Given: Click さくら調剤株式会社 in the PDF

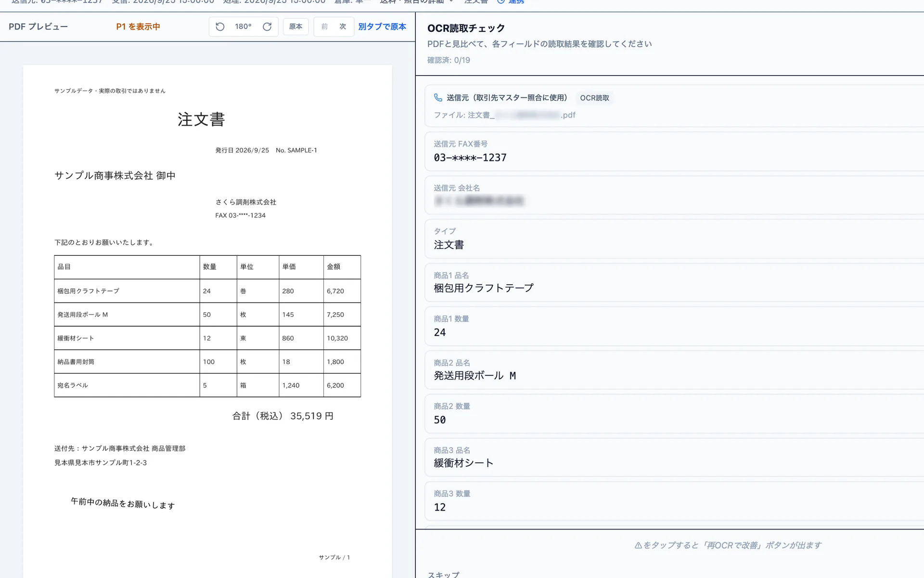Looking at the screenshot, I should (x=246, y=202).
